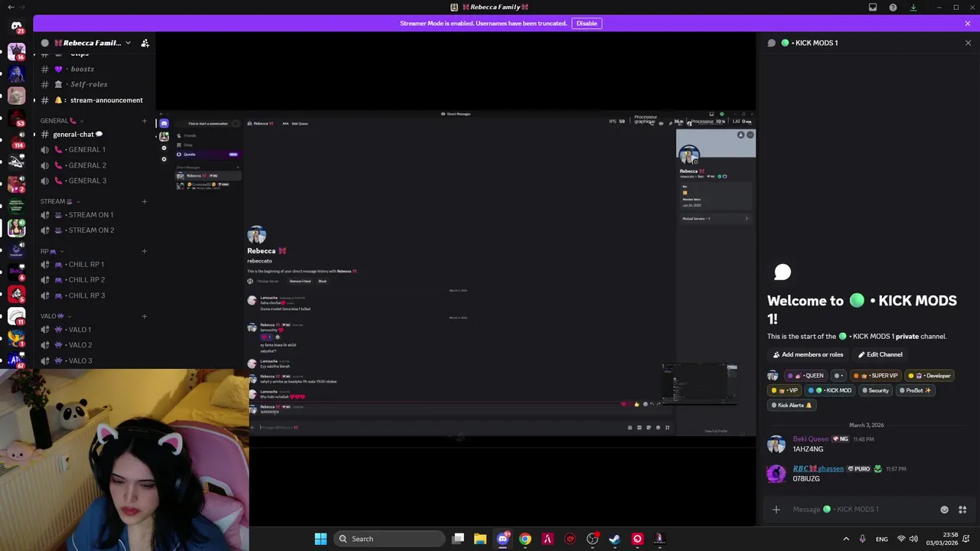
Task: Select the server icon with badge 114
Action: click(x=16, y=140)
